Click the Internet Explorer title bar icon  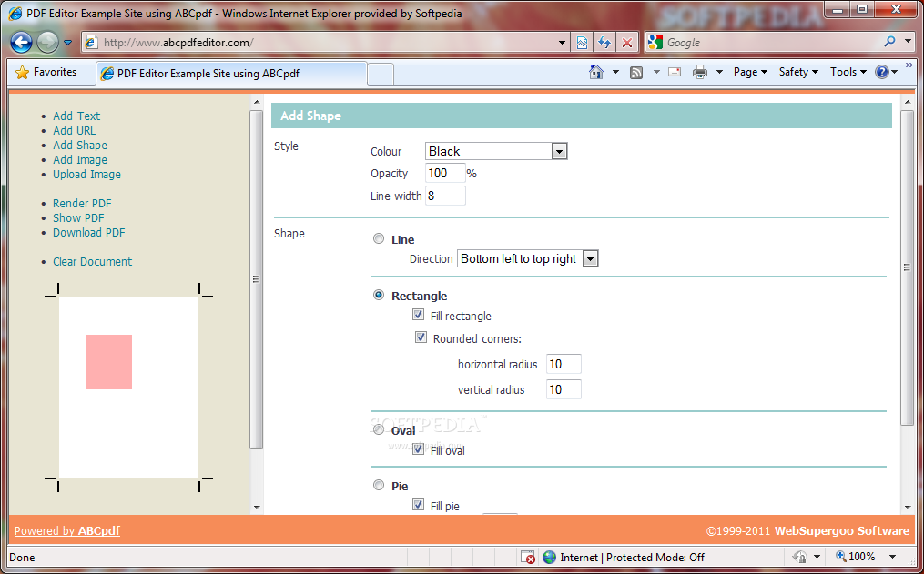click(x=15, y=13)
